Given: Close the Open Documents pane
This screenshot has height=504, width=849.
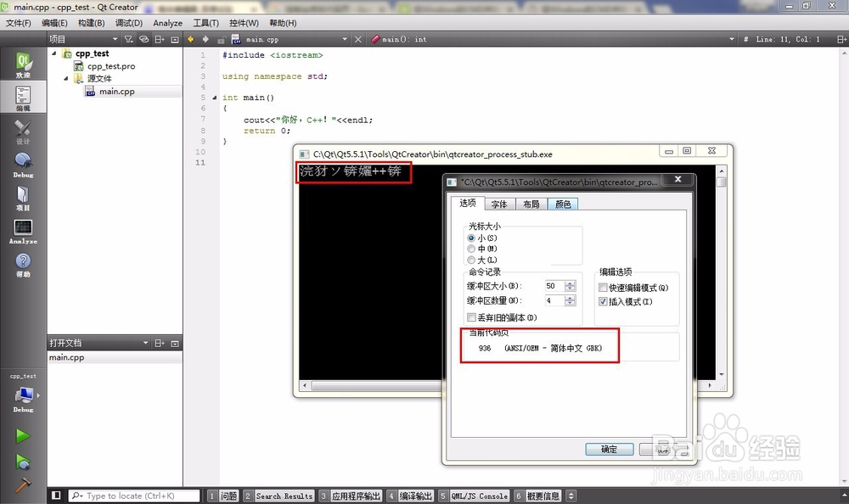Looking at the screenshot, I should coord(174,344).
